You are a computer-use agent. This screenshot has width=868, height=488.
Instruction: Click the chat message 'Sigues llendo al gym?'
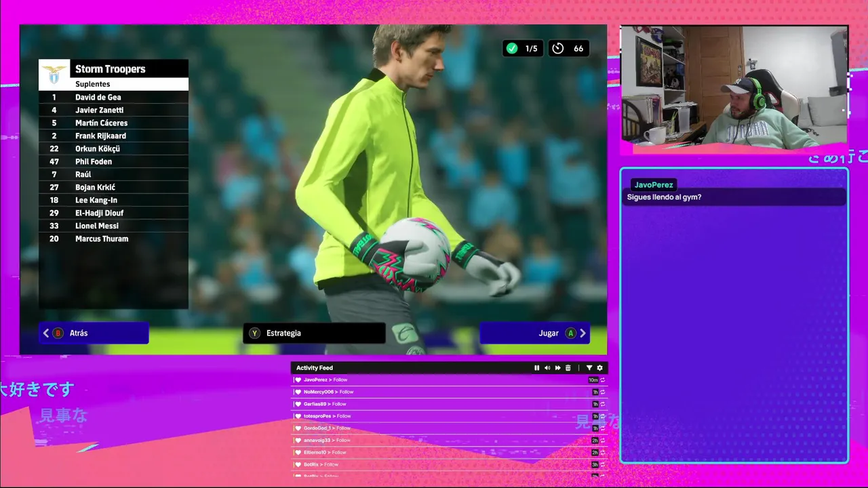coord(664,197)
